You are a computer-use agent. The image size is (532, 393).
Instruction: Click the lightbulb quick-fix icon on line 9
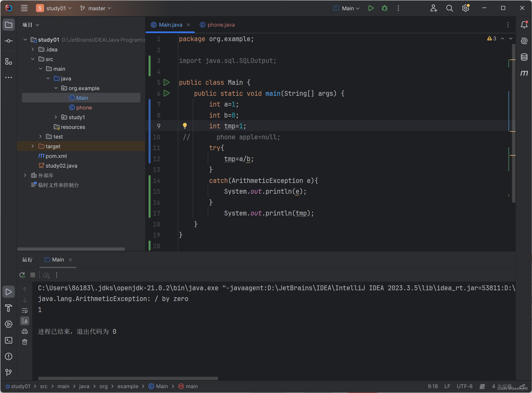(185, 126)
